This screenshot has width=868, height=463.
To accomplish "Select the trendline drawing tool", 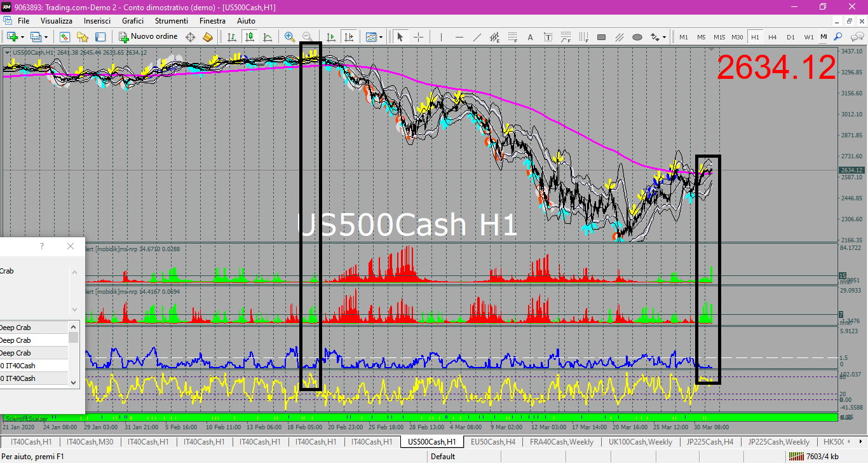I will click(477, 37).
